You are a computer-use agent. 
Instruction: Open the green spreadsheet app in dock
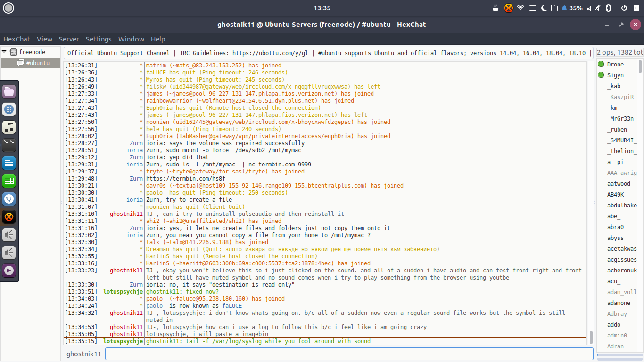(9, 181)
